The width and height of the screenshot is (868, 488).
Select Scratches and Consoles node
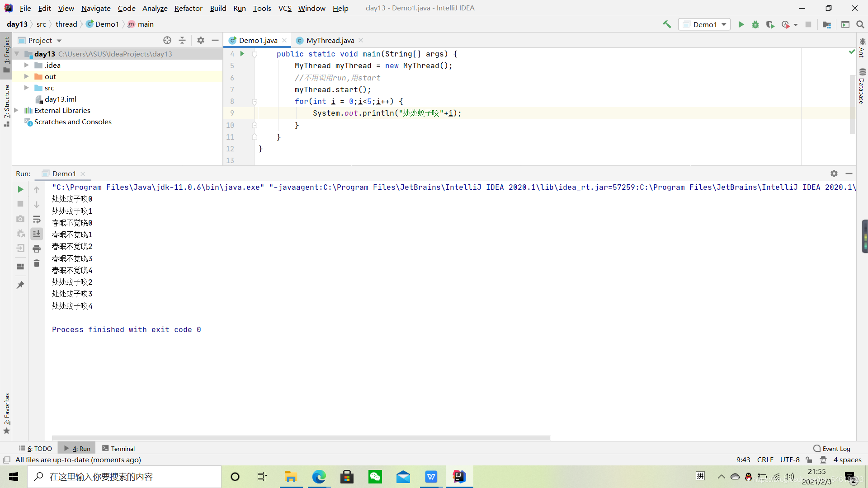73,122
